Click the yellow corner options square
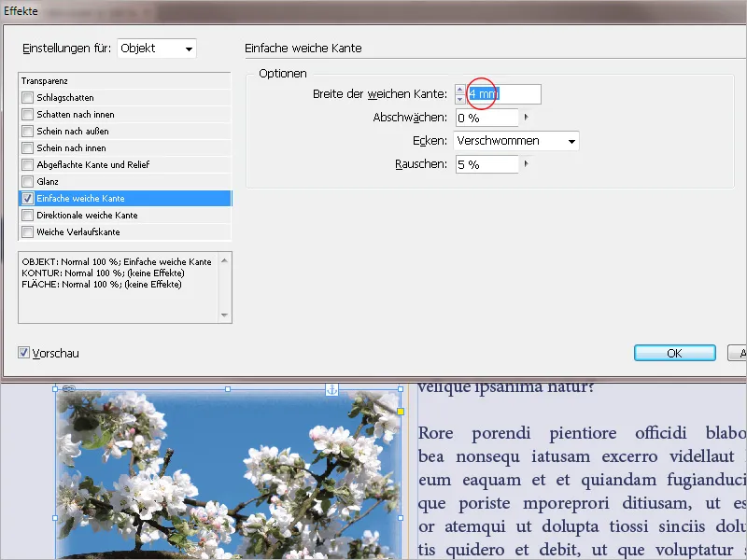This screenshot has height=560, width=747. click(401, 412)
